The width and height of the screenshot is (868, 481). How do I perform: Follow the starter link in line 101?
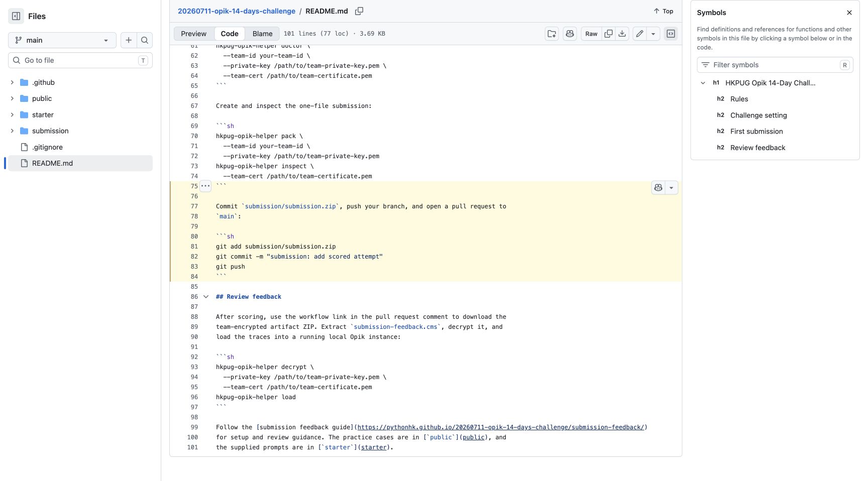tap(374, 447)
